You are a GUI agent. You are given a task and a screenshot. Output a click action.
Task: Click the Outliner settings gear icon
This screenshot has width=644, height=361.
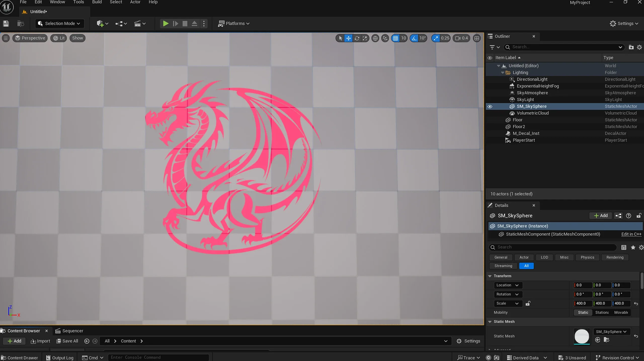(639, 47)
